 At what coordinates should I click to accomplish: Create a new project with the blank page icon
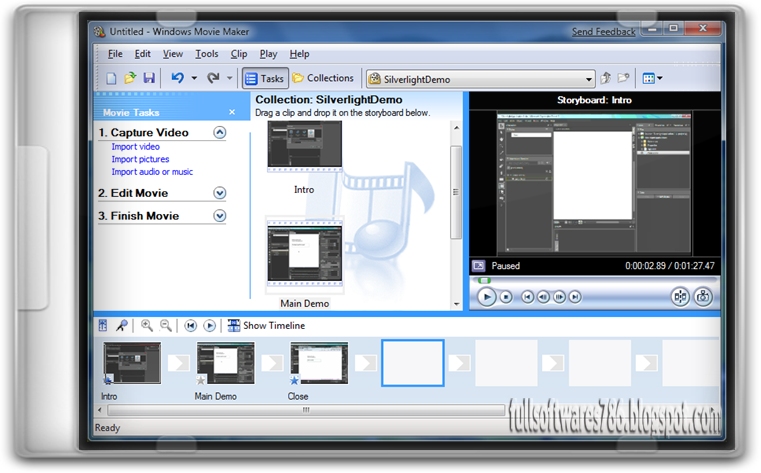point(111,78)
